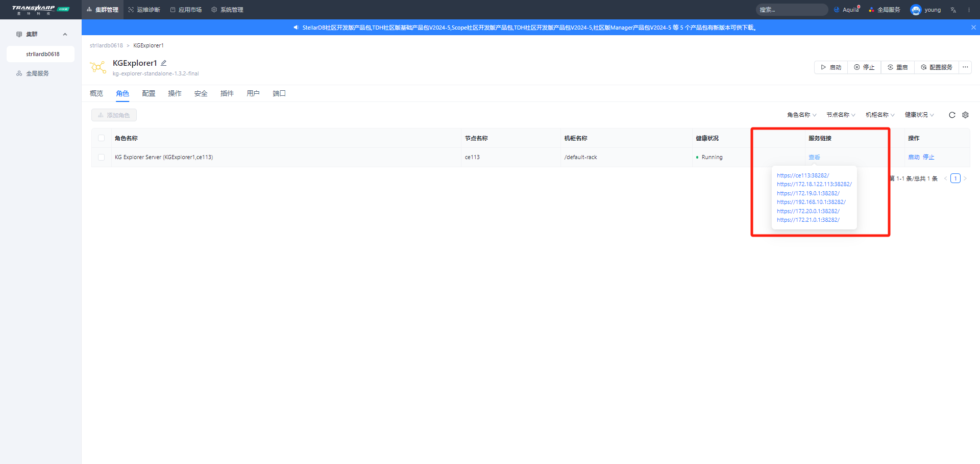Open 全局服务 in the top bar
This screenshot has width=980, height=464.
point(885,10)
